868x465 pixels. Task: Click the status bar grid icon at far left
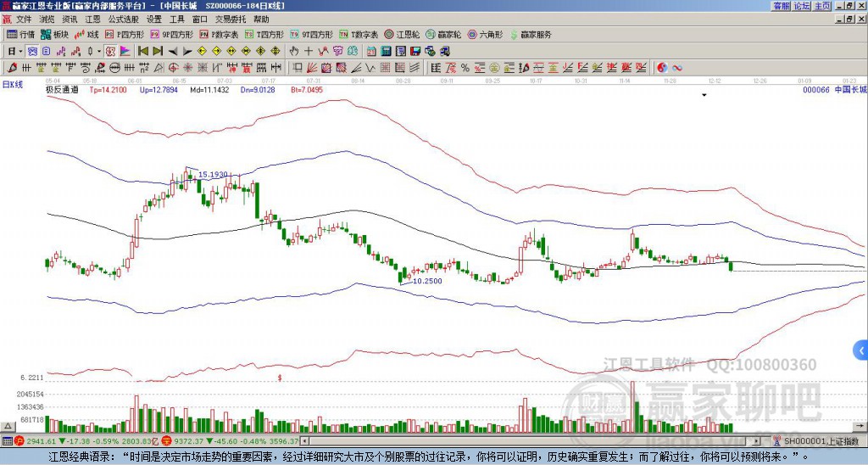coord(7,441)
